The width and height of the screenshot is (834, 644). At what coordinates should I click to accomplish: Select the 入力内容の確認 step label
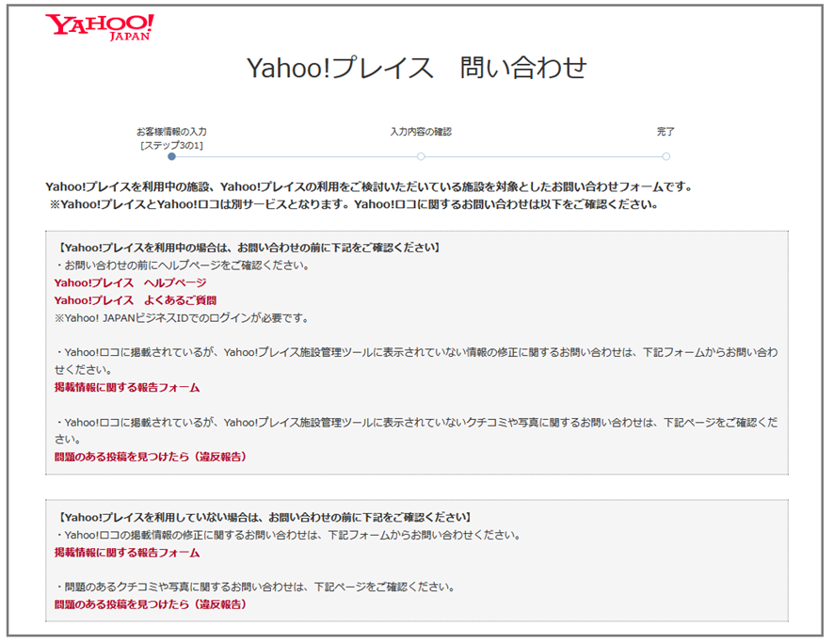tap(421, 132)
